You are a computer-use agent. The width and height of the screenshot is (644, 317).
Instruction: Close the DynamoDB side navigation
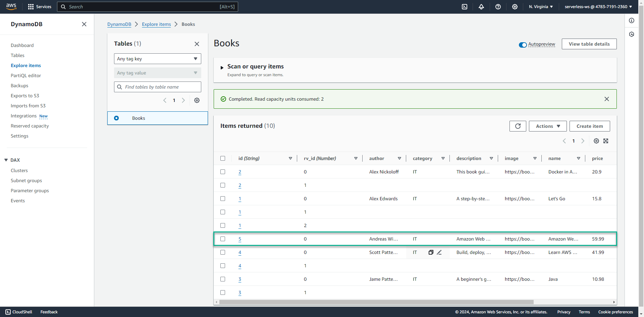click(84, 24)
